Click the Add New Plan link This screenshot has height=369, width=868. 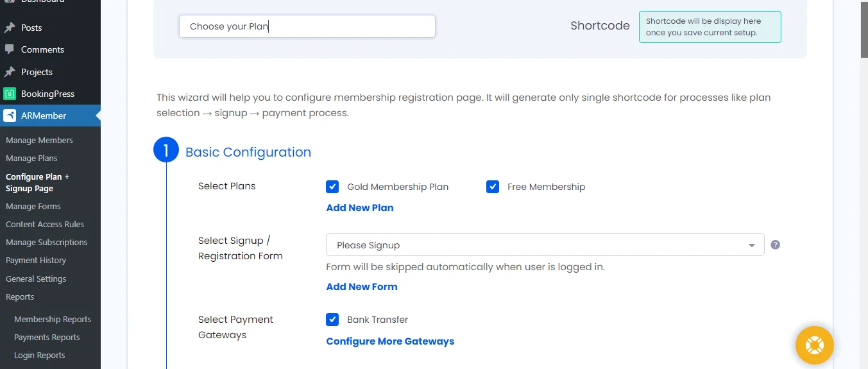click(360, 208)
